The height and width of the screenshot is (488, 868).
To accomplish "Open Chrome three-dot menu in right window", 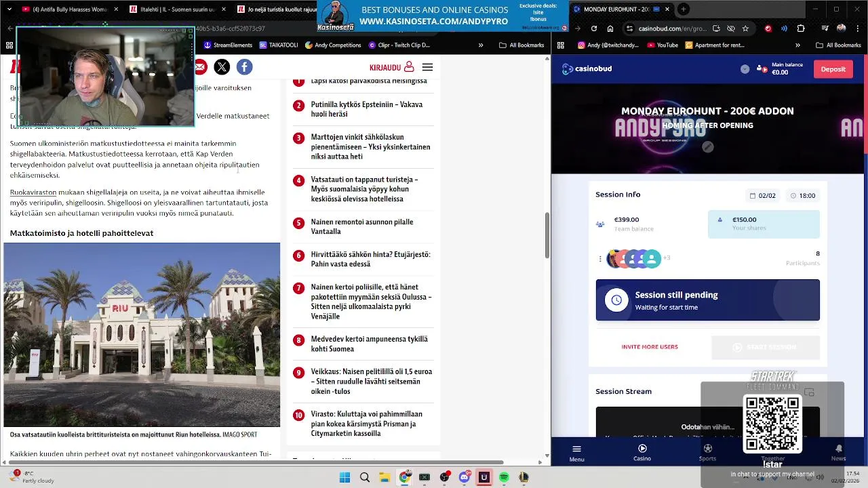I will point(859,28).
